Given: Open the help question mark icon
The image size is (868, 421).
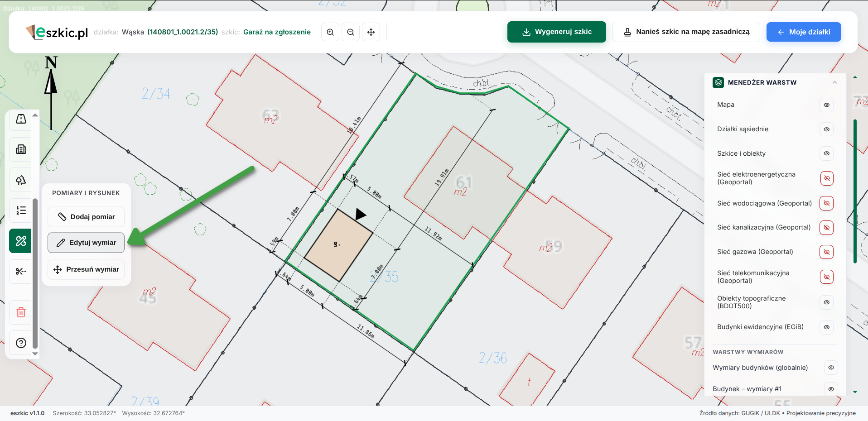Looking at the screenshot, I should tap(21, 343).
